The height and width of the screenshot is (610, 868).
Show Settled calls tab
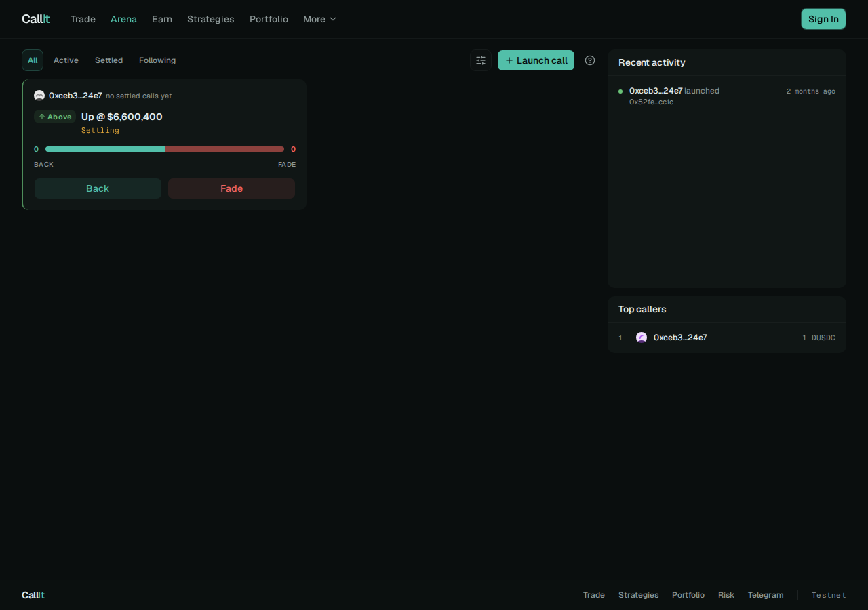tap(108, 60)
